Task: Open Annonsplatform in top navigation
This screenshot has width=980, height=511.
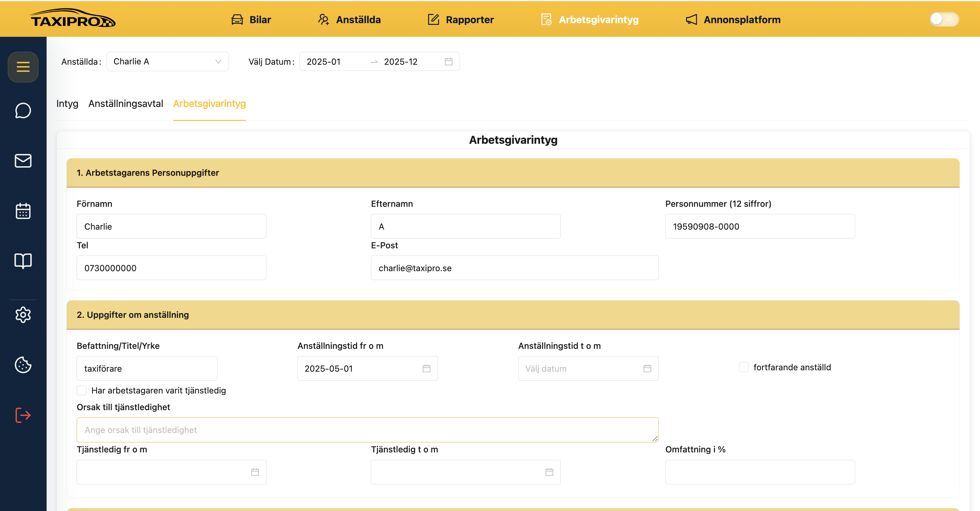Action: tap(733, 19)
